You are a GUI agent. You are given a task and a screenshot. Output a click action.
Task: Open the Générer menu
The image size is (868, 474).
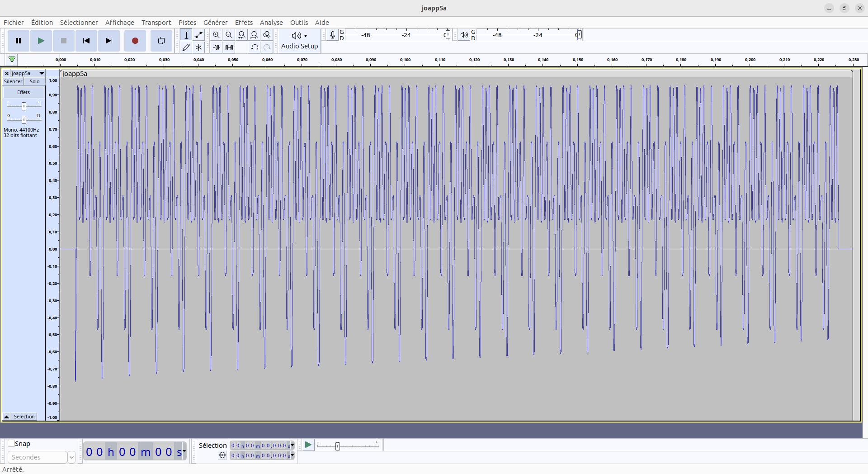coord(215,23)
